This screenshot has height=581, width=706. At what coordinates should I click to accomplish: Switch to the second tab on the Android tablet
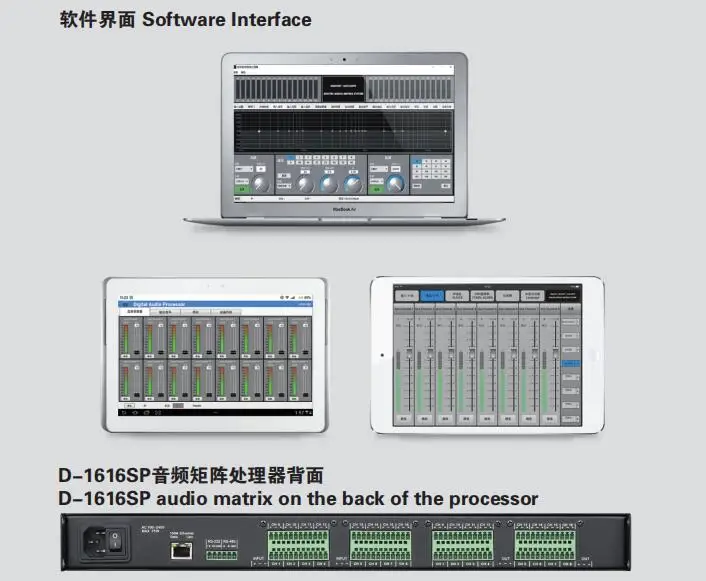pos(165,312)
